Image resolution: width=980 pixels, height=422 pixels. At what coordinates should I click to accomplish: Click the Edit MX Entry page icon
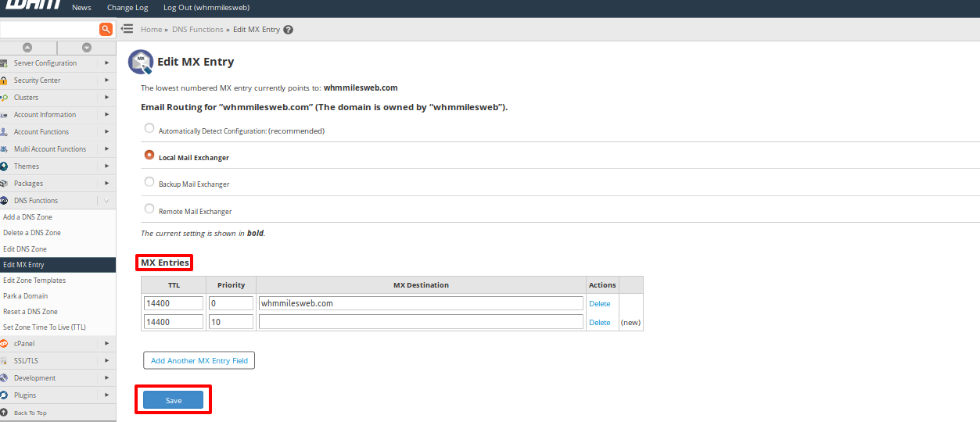[141, 62]
